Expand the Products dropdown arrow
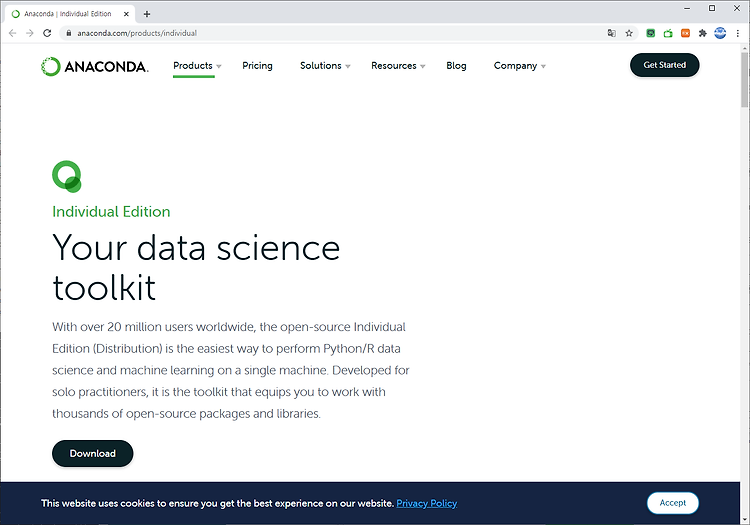This screenshot has height=525, width=750. point(219,66)
